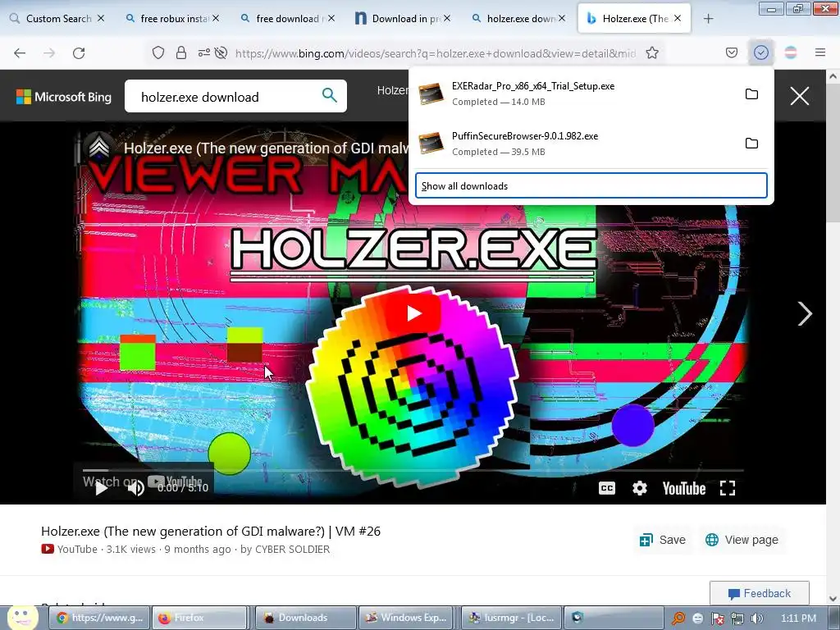
Task: Open a new tab with the plus icon
Action: click(708, 19)
